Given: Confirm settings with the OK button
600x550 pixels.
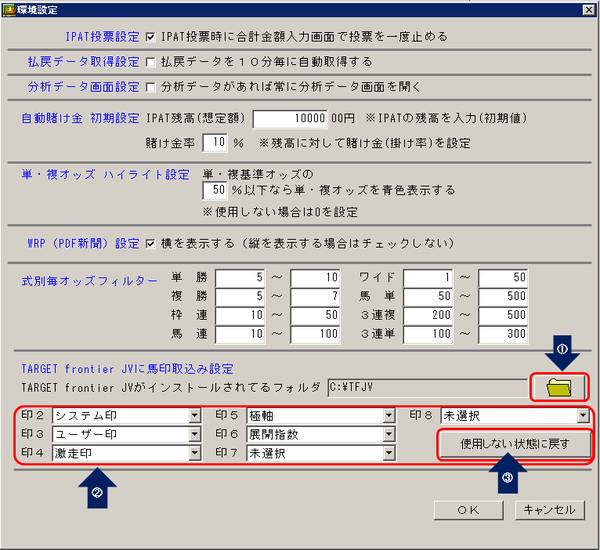Looking at the screenshot, I should [x=468, y=510].
